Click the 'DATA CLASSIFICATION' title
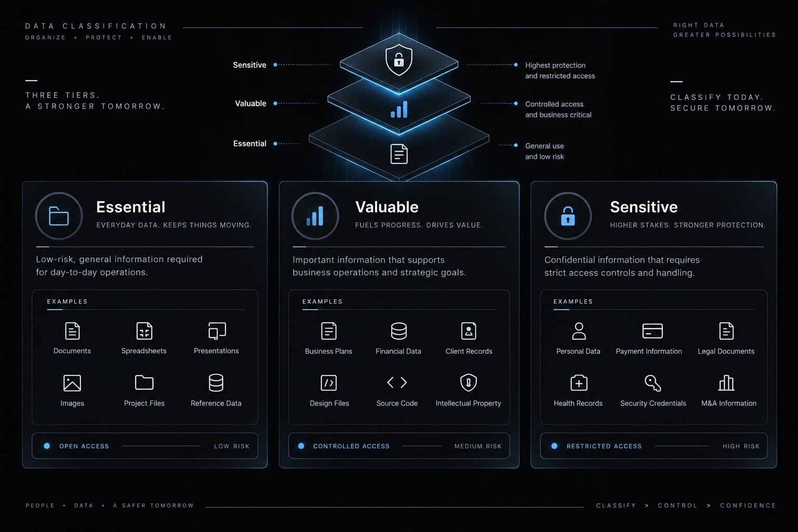 [x=96, y=26]
